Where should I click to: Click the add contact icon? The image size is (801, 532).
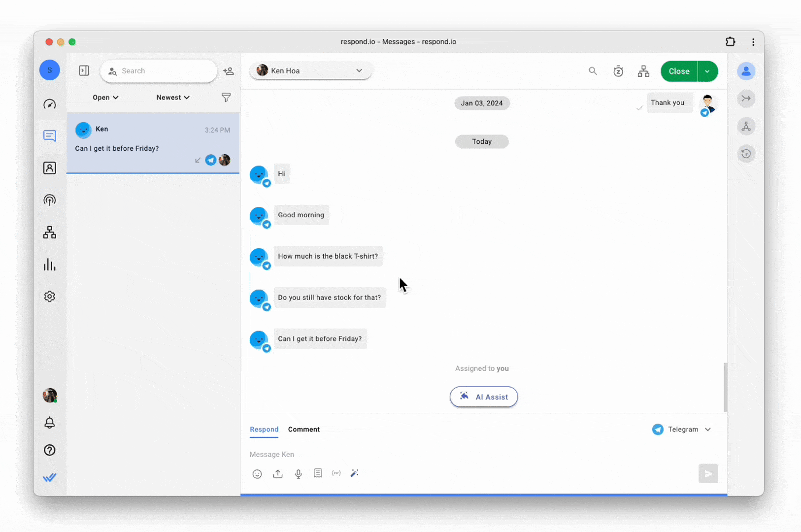tap(229, 71)
